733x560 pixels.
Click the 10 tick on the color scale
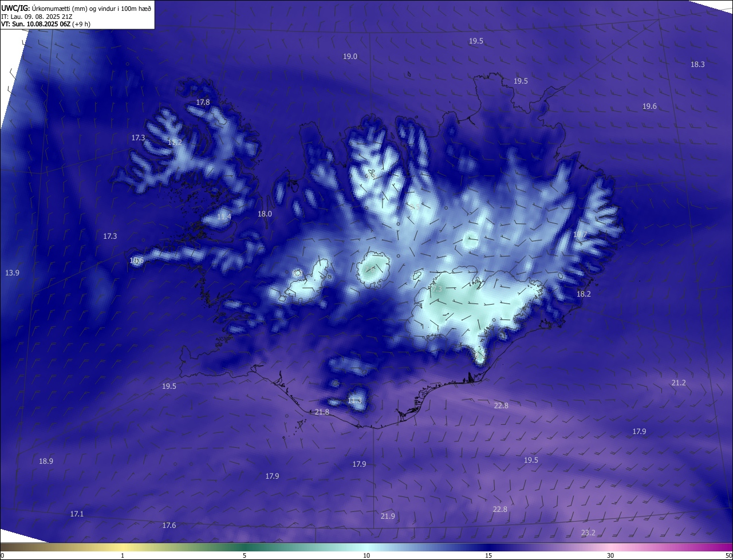coord(366,555)
